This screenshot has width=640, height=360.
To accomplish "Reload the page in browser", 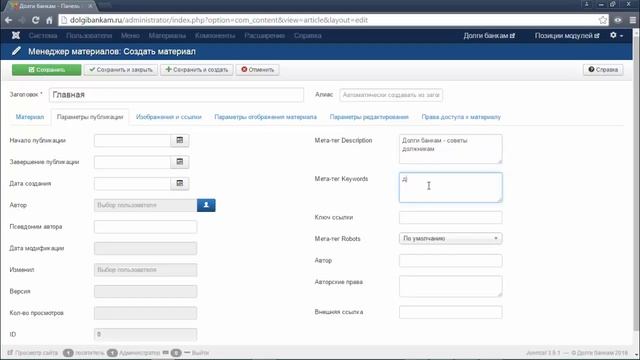I will 36,20.
